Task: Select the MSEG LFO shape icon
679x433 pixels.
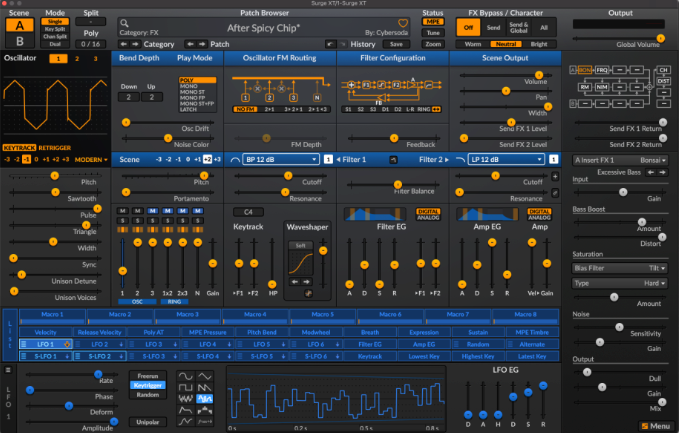Action: click(186, 421)
